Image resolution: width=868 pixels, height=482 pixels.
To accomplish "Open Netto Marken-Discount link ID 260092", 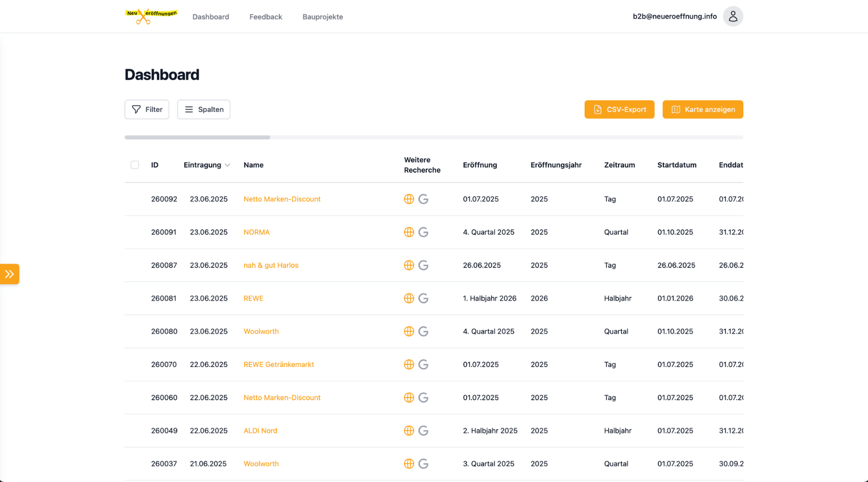I will [282, 199].
